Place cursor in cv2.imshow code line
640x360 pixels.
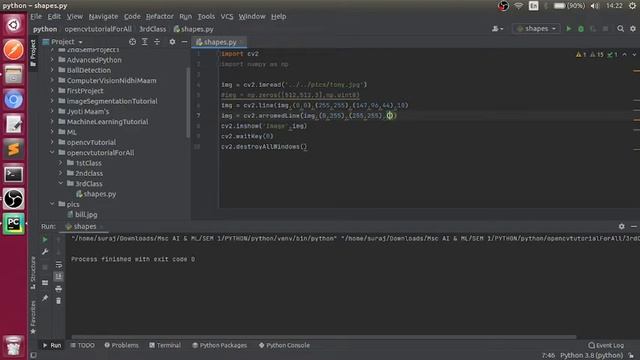point(264,126)
